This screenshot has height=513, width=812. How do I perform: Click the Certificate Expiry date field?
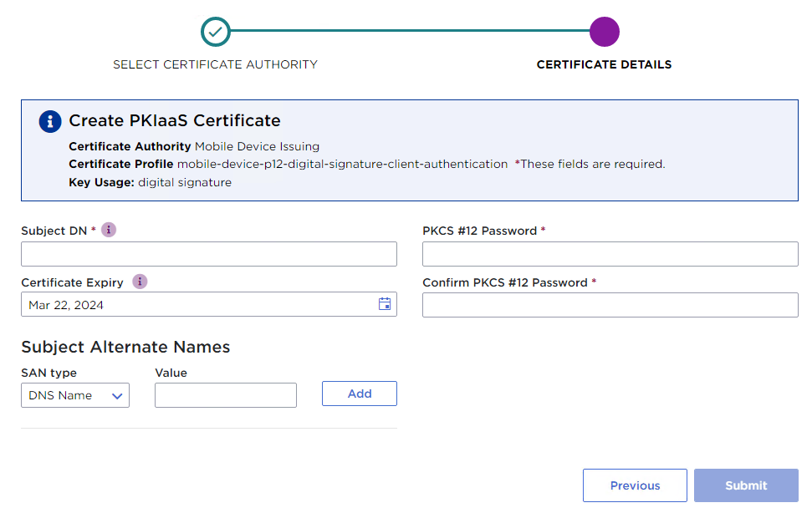pos(197,305)
